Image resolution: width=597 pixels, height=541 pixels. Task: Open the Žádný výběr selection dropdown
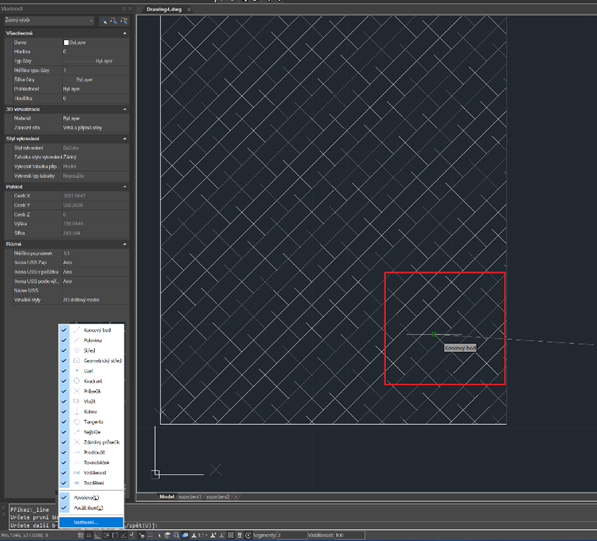49,21
